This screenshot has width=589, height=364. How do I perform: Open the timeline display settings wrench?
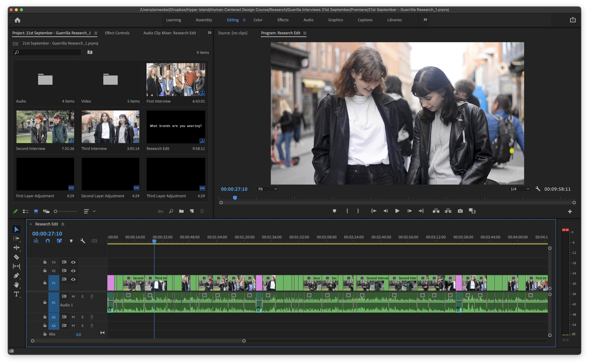83,241
